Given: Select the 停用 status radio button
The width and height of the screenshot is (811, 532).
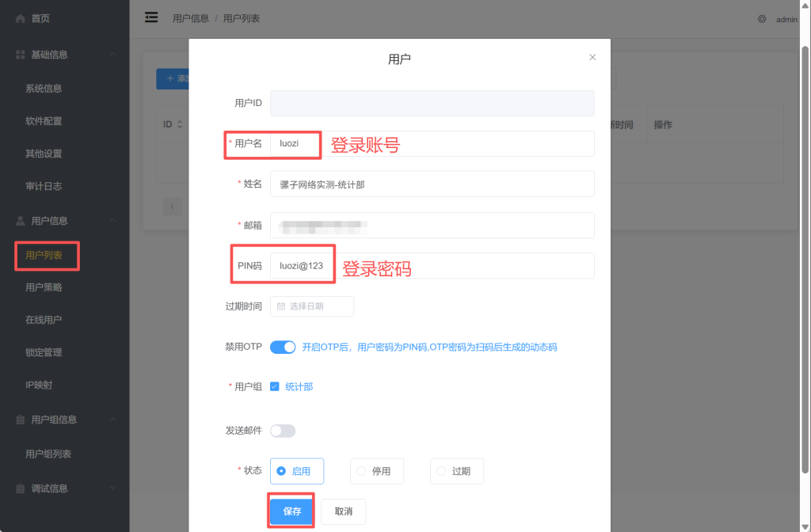Looking at the screenshot, I should click(361, 471).
